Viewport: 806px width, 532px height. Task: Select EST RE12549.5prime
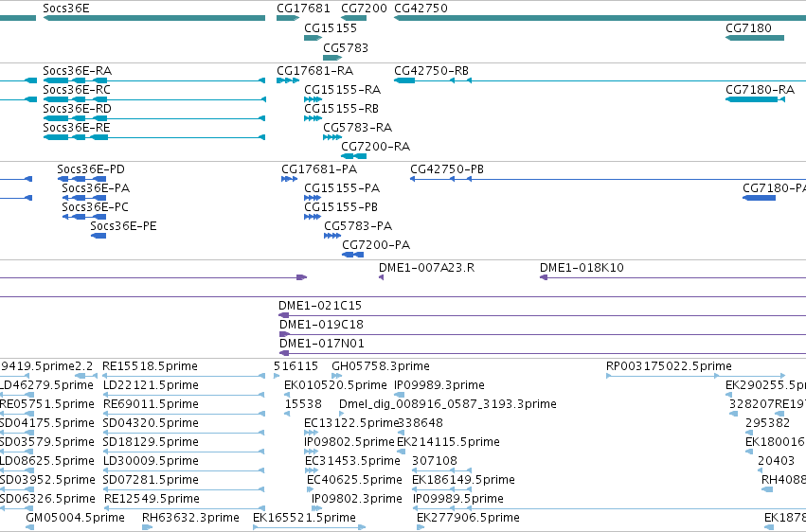coord(184,509)
